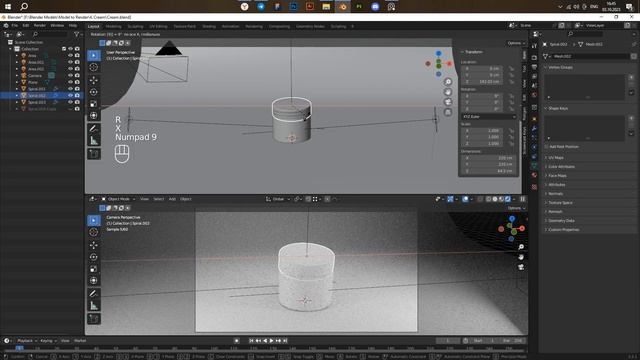Toggle the camera view icon in the upper viewport
The width and height of the screenshot is (640, 360).
448,102
